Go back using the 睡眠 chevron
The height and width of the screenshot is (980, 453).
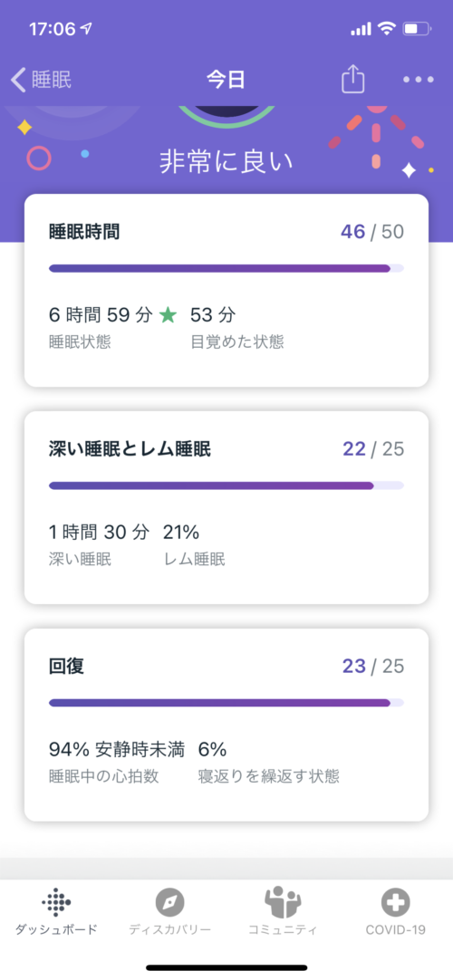[42, 80]
